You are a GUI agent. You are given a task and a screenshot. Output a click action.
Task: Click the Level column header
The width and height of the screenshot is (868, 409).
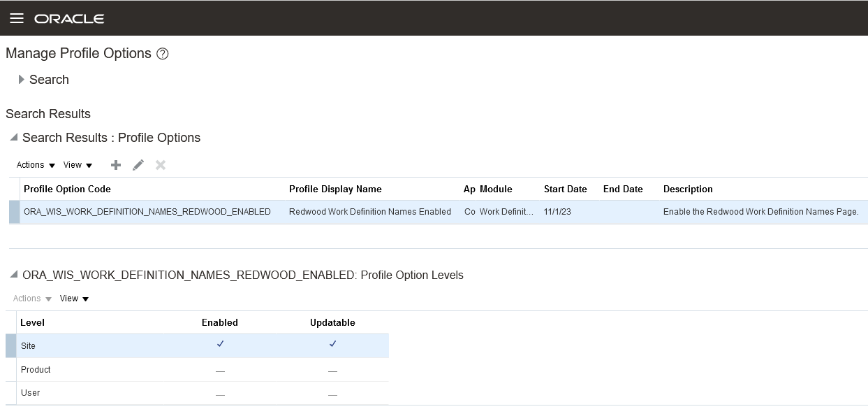click(x=33, y=322)
